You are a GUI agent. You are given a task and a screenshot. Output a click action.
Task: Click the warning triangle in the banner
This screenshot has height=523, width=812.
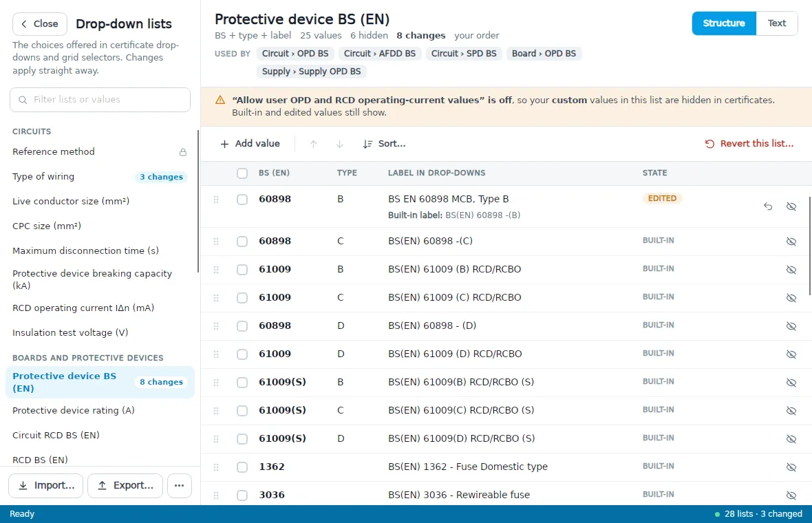[x=220, y=100]
